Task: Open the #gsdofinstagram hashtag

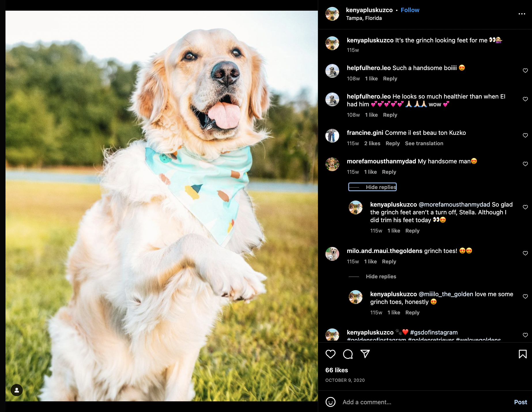Action: (x=434, y=332)
